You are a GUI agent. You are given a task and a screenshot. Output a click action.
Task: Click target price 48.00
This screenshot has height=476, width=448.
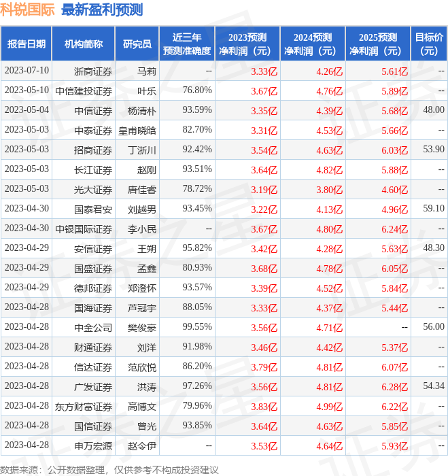(434, 110)
